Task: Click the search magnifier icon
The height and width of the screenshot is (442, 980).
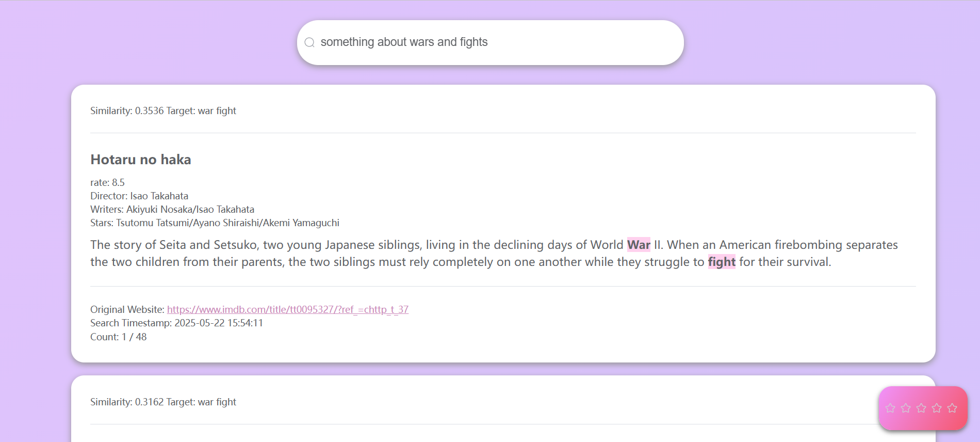Action: pos(309,42)
